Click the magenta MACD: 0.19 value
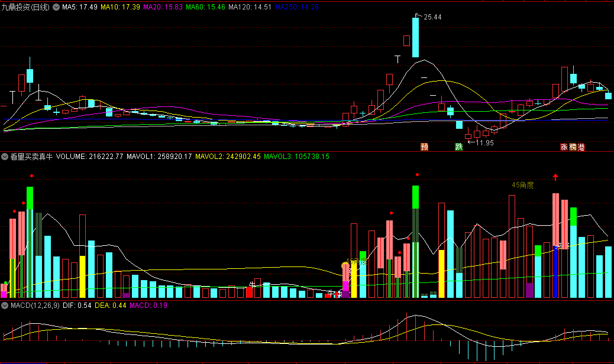 tap(148, 305)
